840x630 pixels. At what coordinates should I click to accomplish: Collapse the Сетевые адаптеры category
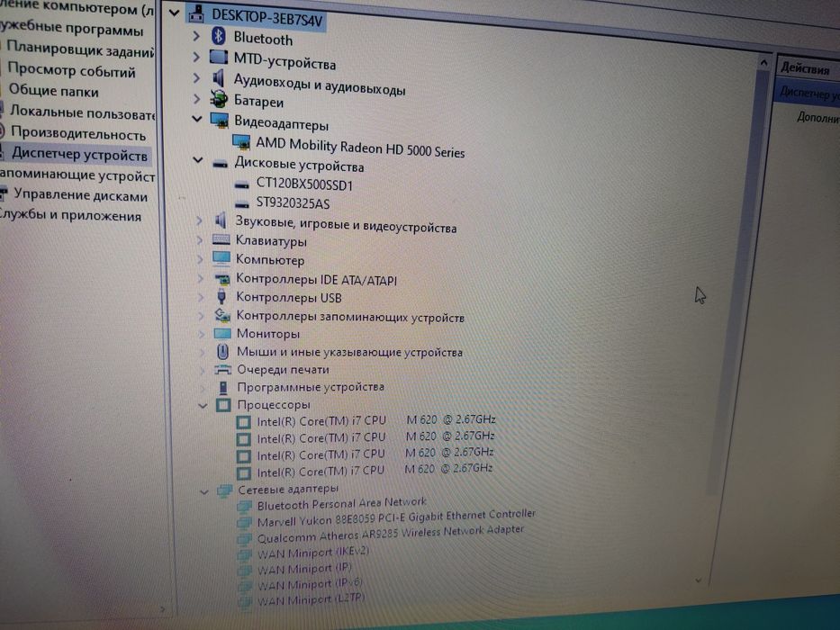[x=203, y=490]
